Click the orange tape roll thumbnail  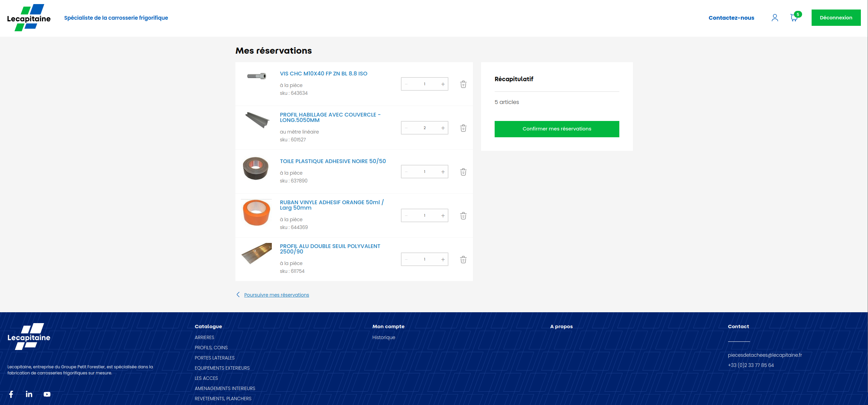coord(256,213)
